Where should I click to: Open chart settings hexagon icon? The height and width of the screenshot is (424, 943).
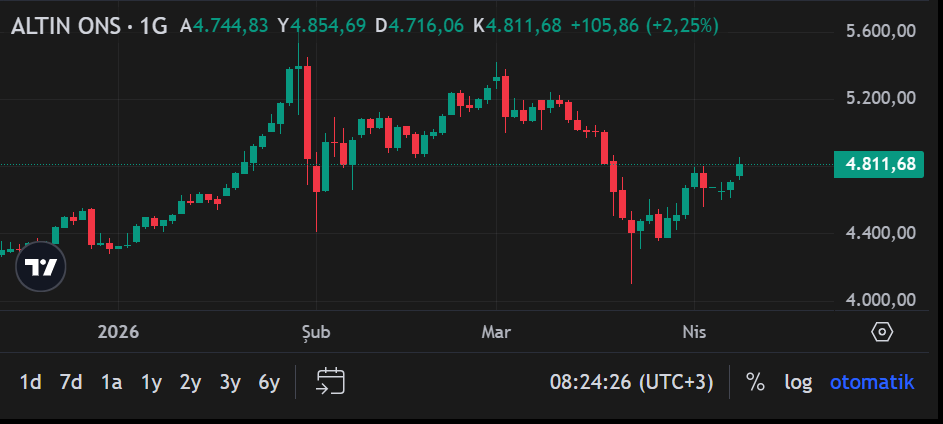point(881,332)
